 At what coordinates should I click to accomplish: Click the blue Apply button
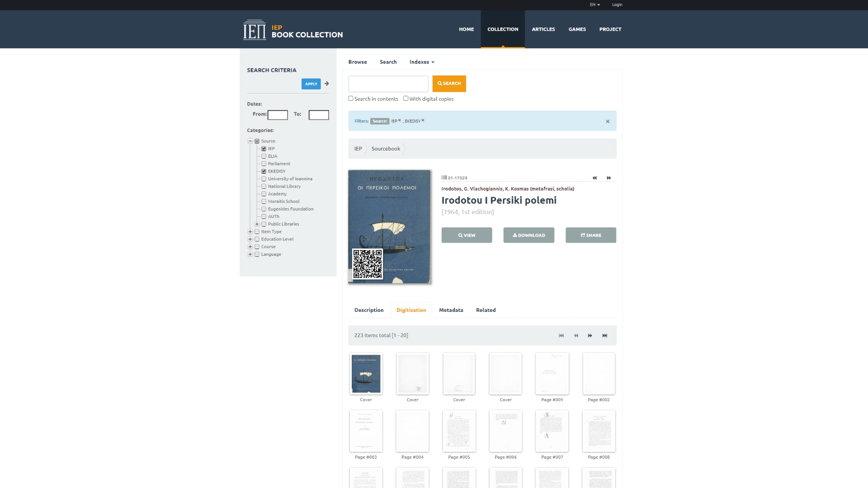pos(311,84)
